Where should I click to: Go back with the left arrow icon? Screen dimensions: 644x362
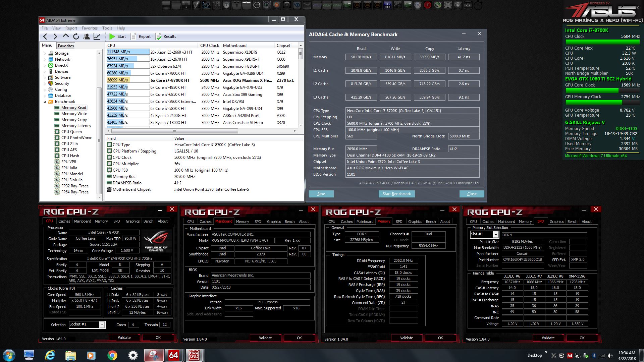point(45,37)
